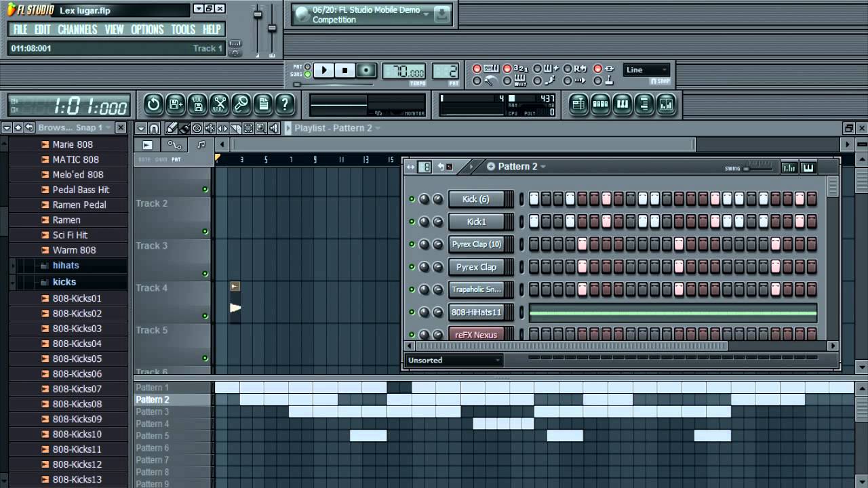The width and height of the screenshot is (868, 488).
Task: Mute the Kick (6) channel green light
Action: [x=412, y=199]
